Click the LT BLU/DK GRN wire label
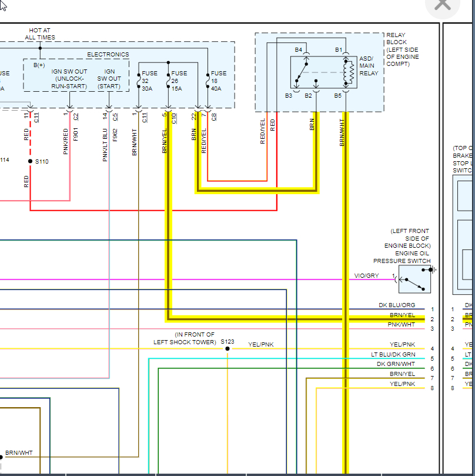This screenshot has height=476, width=475. click(x=393, y=354)
